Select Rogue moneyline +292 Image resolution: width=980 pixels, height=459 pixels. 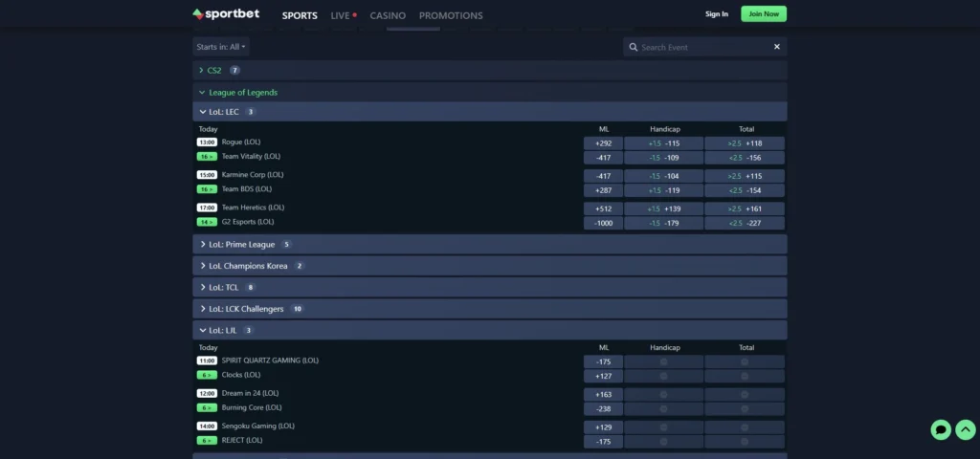pos(603,143)
